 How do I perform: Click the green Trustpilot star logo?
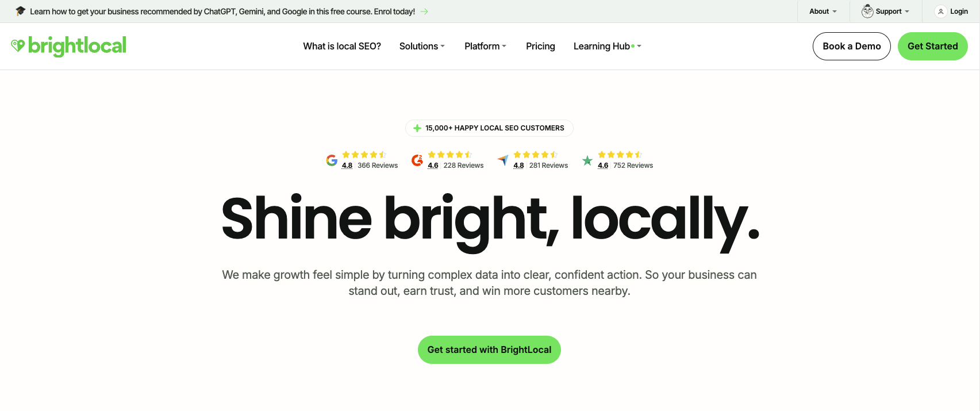(x=587, y=160)
